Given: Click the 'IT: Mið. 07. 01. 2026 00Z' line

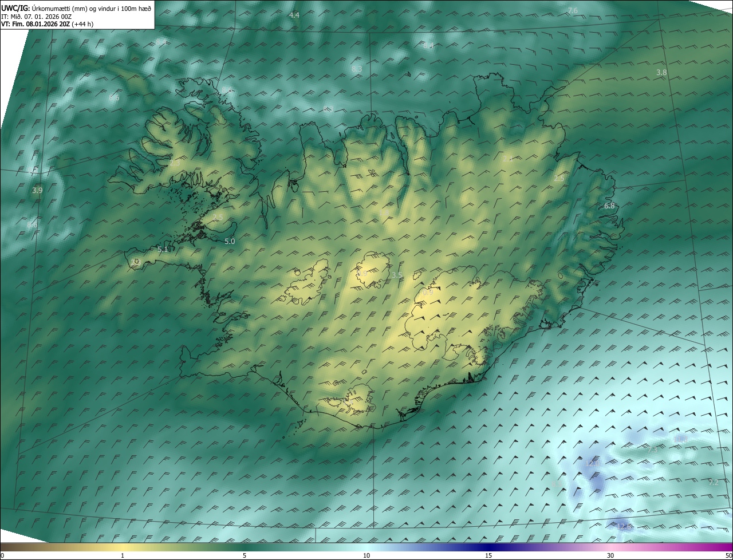Looking at the screenshot, I should click(x=37, y=17).
